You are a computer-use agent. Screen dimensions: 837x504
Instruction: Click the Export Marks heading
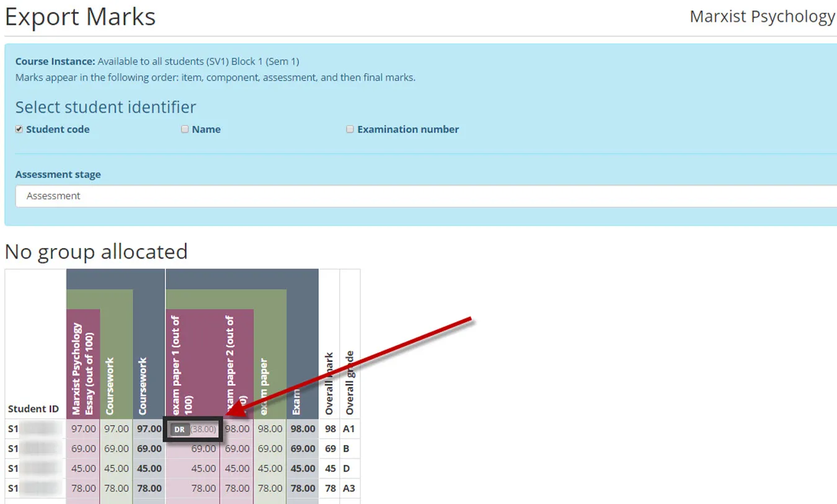[x=79, y=17]
